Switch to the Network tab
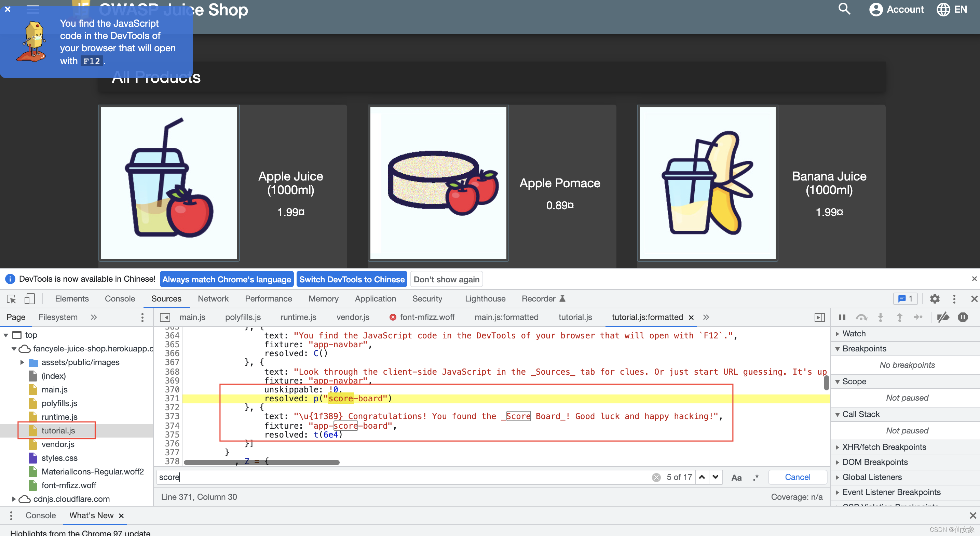980x536 pixels. click(213, 299)
